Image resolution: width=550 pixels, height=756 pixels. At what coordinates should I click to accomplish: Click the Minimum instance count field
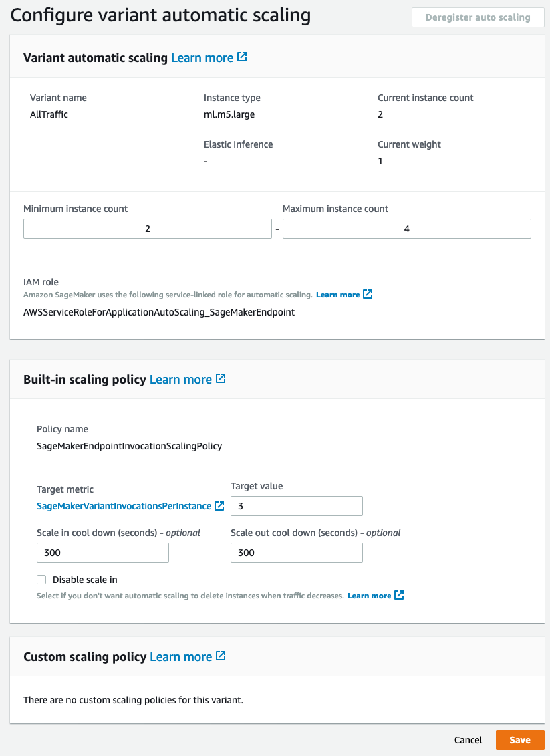[148, 229]
